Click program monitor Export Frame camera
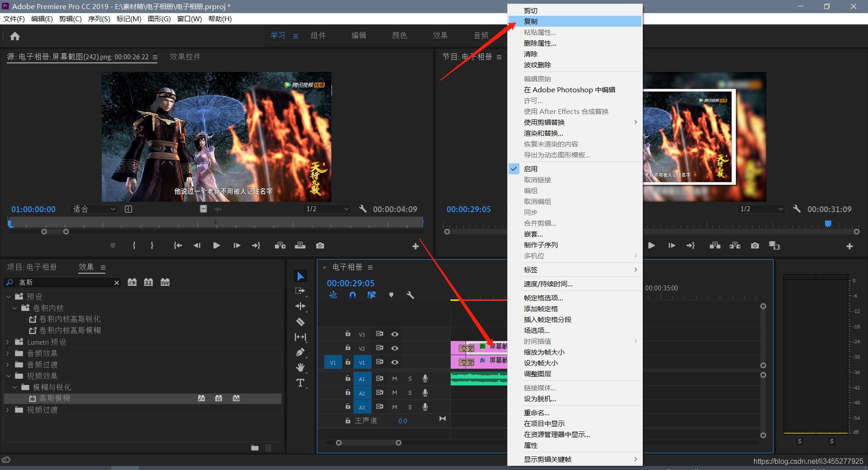Screen dimensions: 868x470 click(x=755, y=246)
